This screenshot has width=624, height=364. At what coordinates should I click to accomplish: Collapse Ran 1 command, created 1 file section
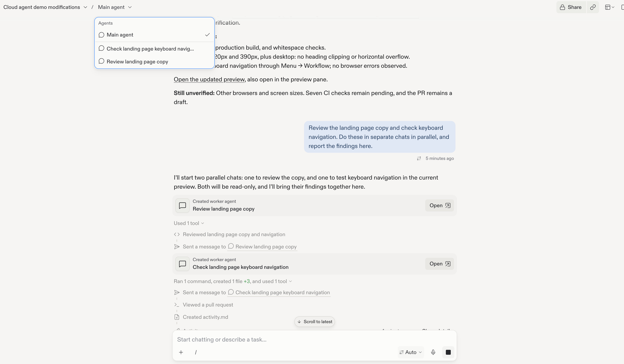[x=233, y=281]
